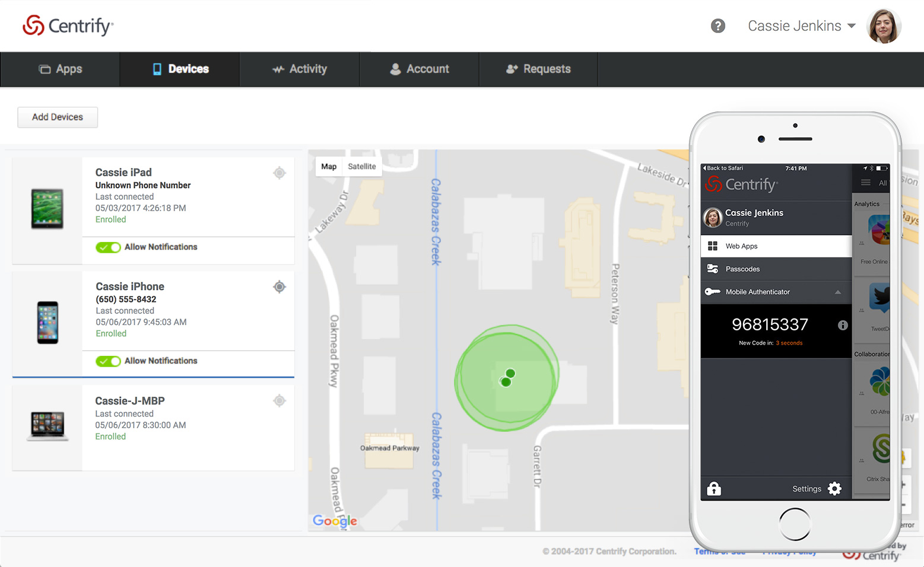The width and height of the screenshot is (924, 567).
Task: Open the Requests tab
Action: click(538, 69)
